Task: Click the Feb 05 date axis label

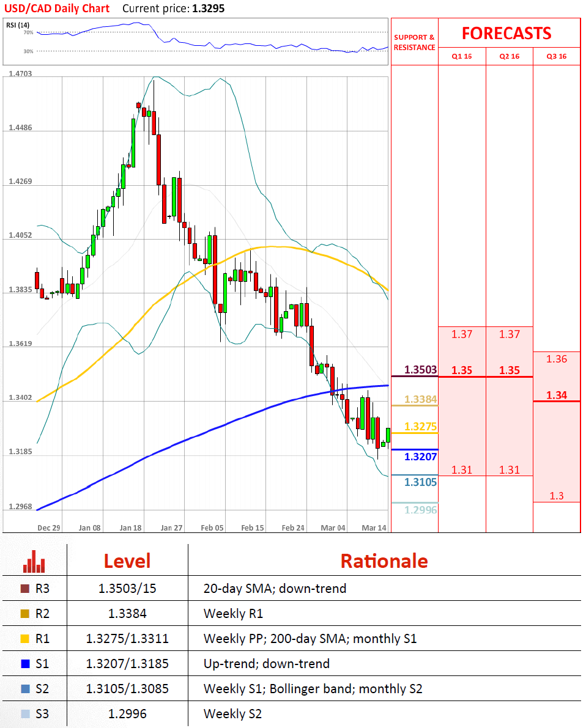Action: coord(212,528)
